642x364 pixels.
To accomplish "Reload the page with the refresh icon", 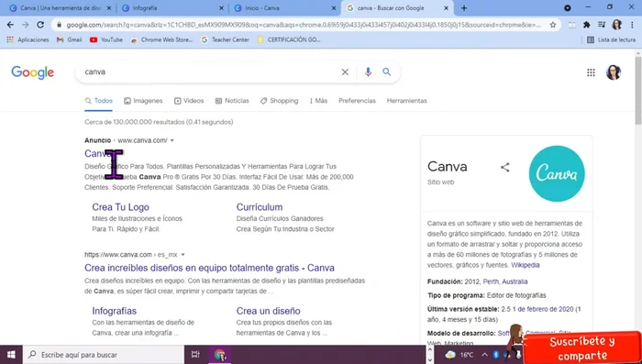I will (40, 25).
